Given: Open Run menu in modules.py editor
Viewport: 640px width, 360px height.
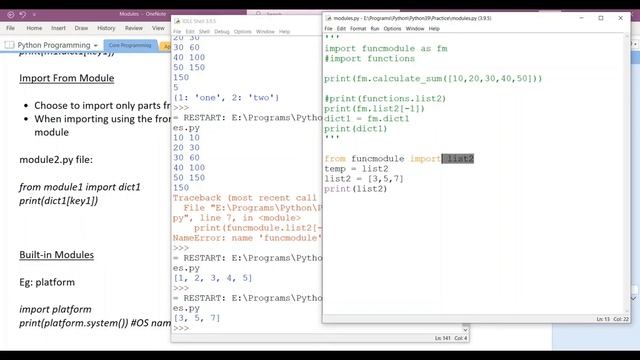Looking at the screenshot, I should click(375, 29).
